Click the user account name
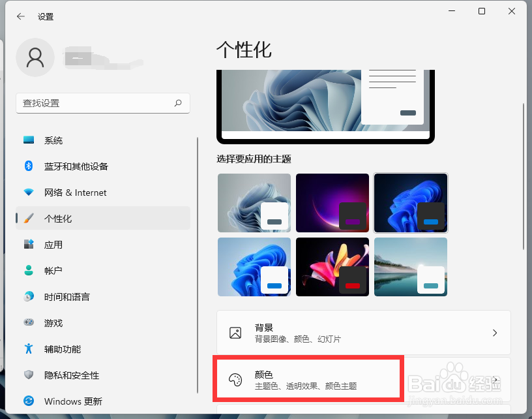This screenshot has height=419, width=532. (103, 58)
